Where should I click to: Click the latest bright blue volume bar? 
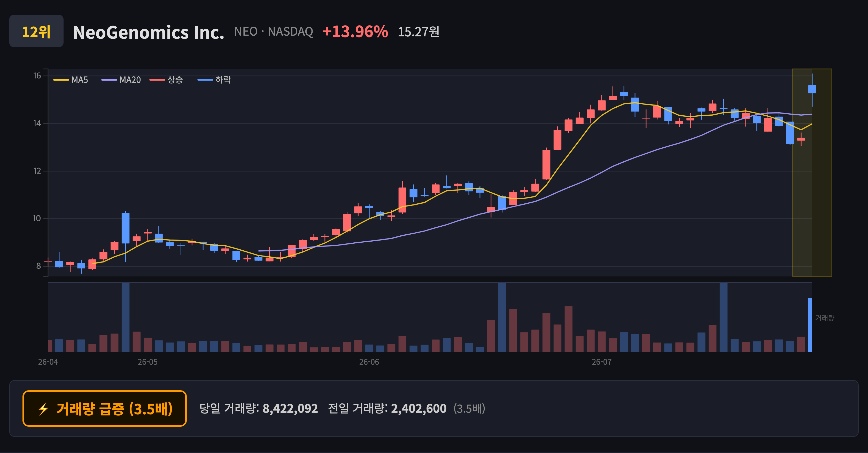[x=810, y=325]
